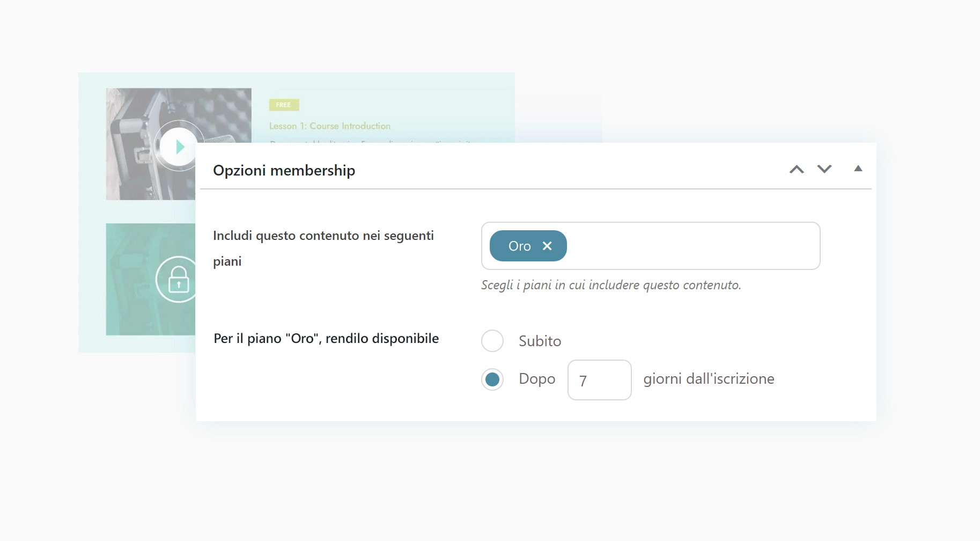Collapse the Opzioni membership panel triangle

(858, 169)
